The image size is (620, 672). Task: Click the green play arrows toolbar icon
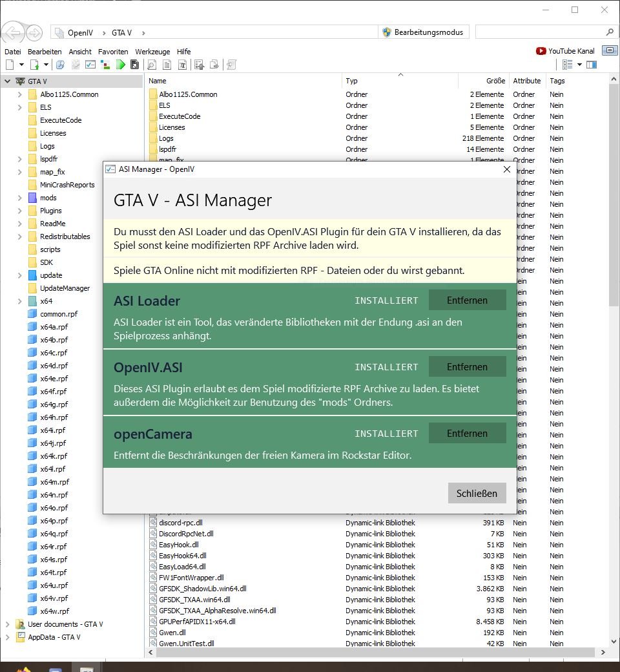click(120, 65)
